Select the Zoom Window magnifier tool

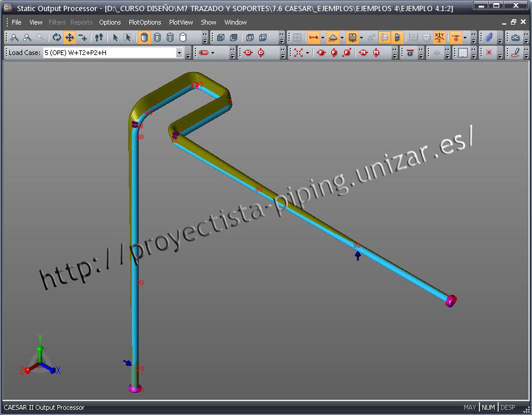[27, 37]
